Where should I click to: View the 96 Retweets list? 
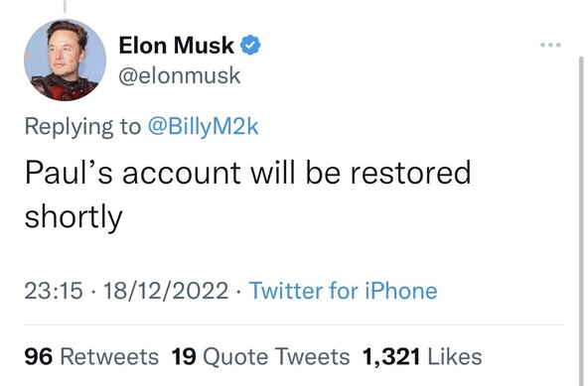tap(91, 356)
